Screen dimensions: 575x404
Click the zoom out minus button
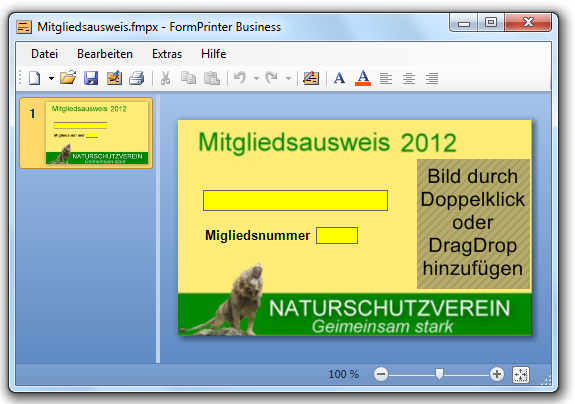[381, 374]
